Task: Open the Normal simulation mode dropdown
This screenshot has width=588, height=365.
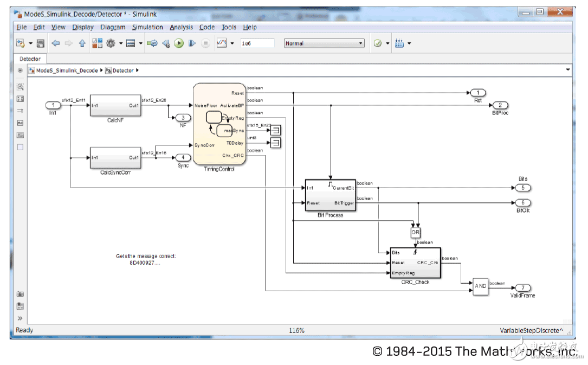Action: 324,43
